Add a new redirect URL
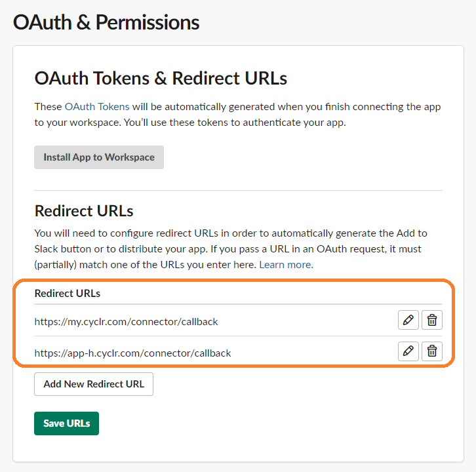The width and height of the screenshot is (476, 472). 94,384
